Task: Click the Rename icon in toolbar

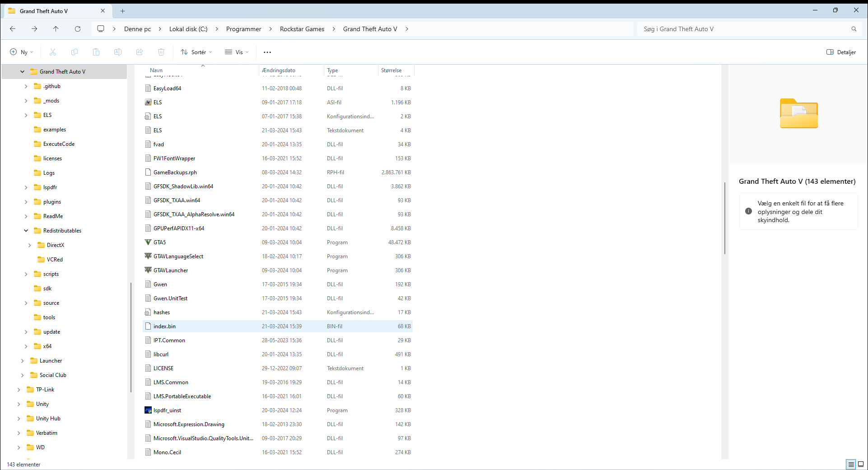Action: tap(118, 52)
